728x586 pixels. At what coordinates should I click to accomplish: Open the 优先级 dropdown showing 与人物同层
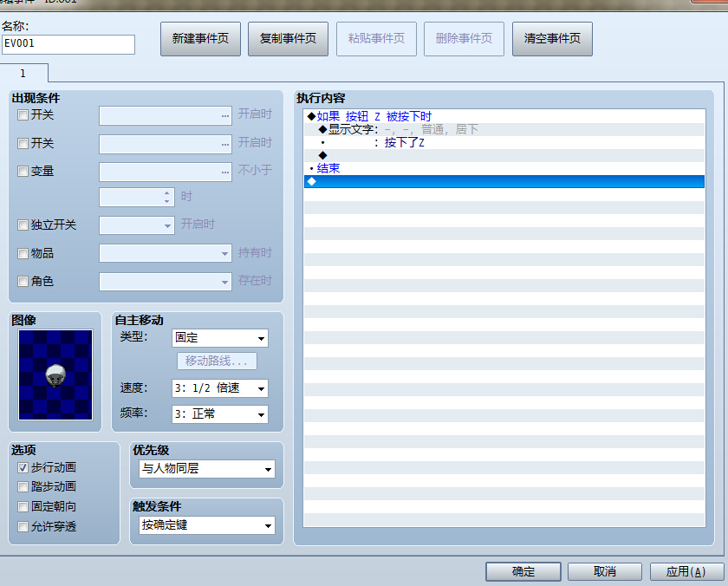click(207, 469)
